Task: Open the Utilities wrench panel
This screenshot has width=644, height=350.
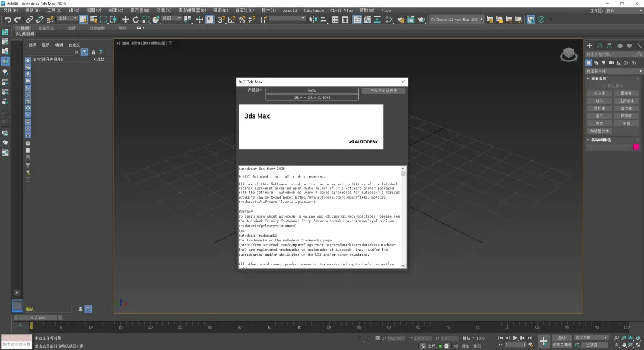Action: tap(639, 45)
